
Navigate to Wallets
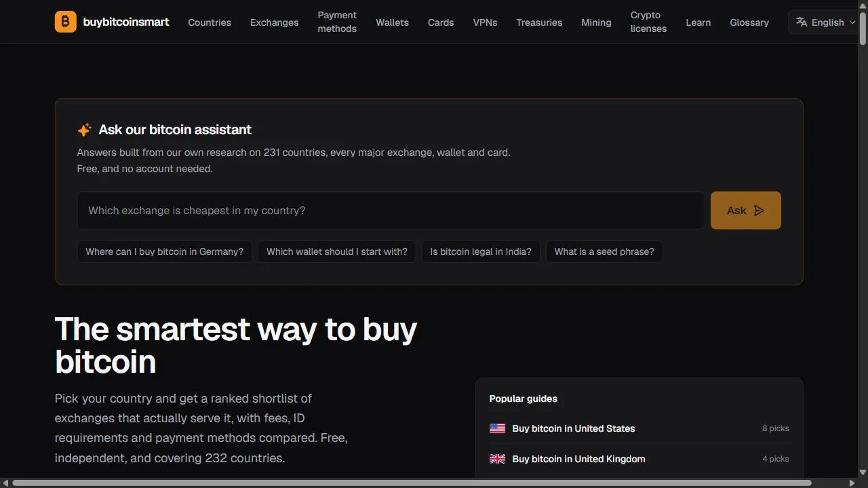click(x=392, y=22)
